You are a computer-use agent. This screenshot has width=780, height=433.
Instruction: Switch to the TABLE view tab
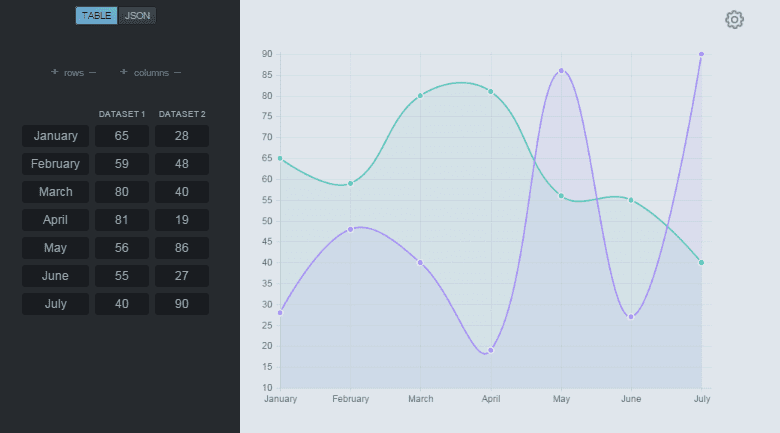(x=97, y=16)
